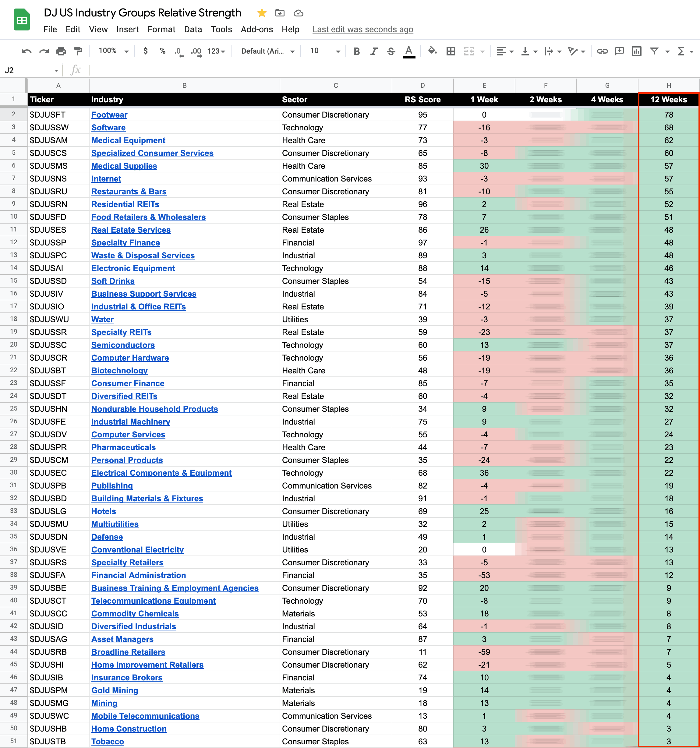
Task: Open the View menu
Action: click(x=98, y=29)
